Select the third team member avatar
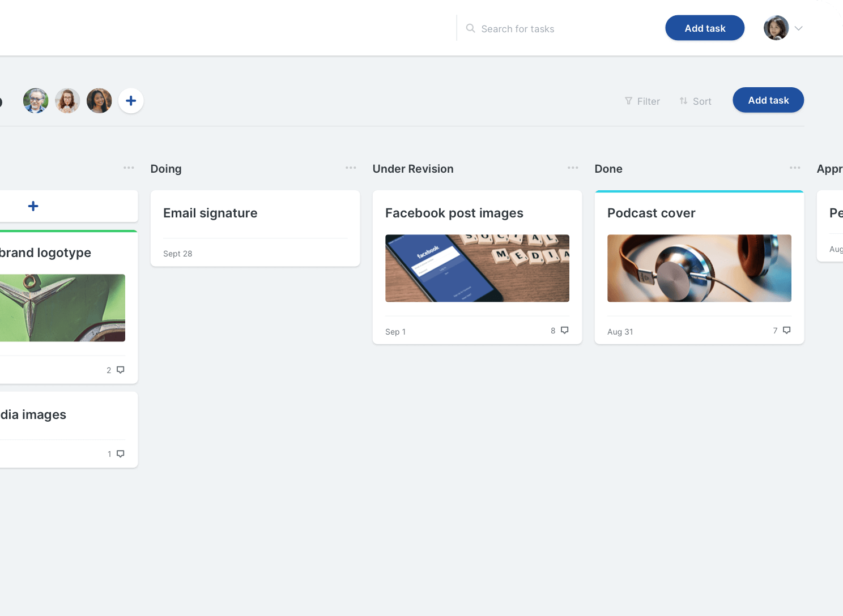This screenshot has width=843, height=616. pyautogui.click(x=99, y=101)
